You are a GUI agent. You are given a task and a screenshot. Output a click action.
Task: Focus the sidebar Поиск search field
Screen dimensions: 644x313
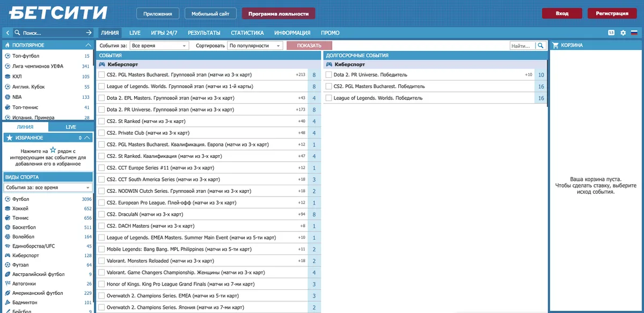coord(53,33)
